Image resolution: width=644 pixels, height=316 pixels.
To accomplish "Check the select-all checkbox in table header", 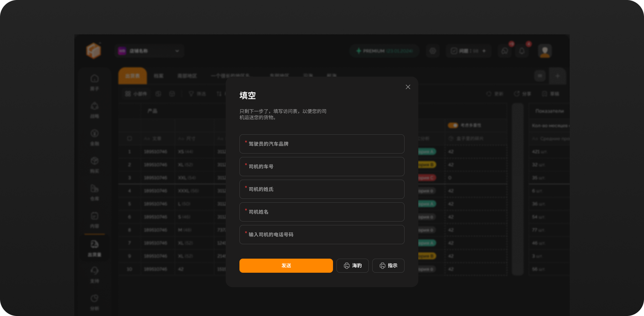I will (129, 138).
